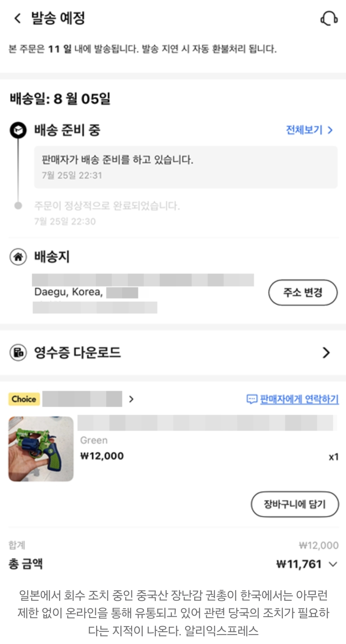Tap the contact-seller chat bubble icon
346x644 pixels.
tap(252, 399)
